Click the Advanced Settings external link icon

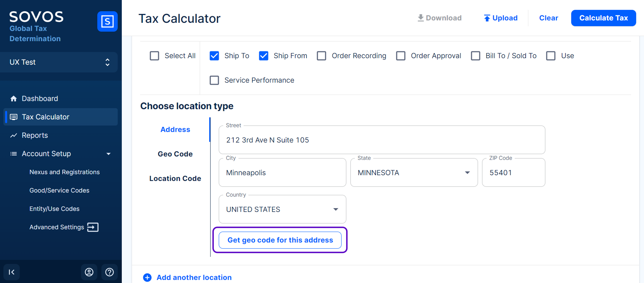93,227
